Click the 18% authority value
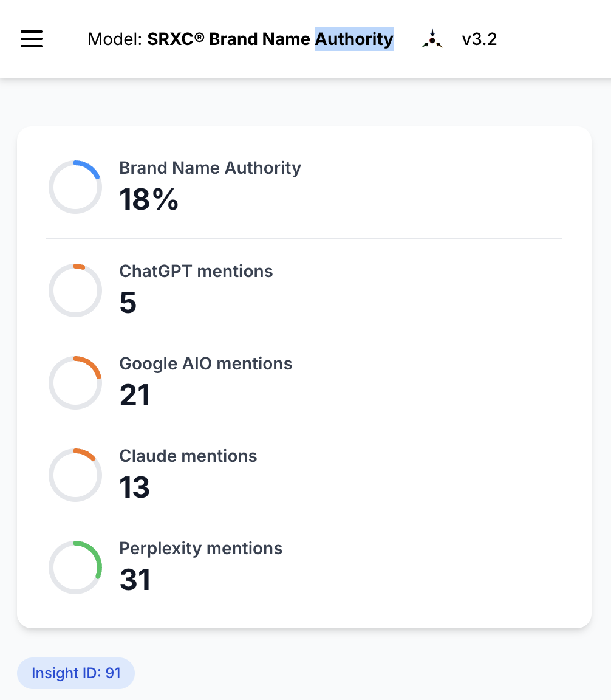Viewport: 611px width, 700px height. [x=149, y=199]
